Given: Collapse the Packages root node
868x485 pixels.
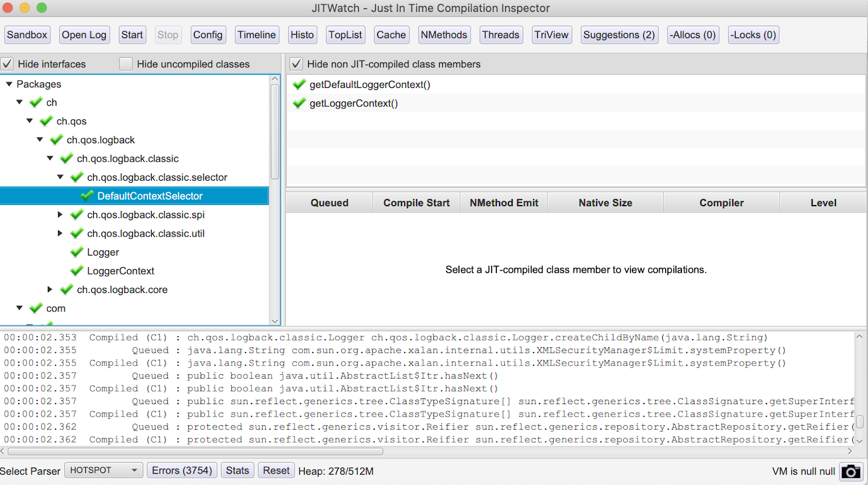Looking at the screenshot, I should coord(9,84).
